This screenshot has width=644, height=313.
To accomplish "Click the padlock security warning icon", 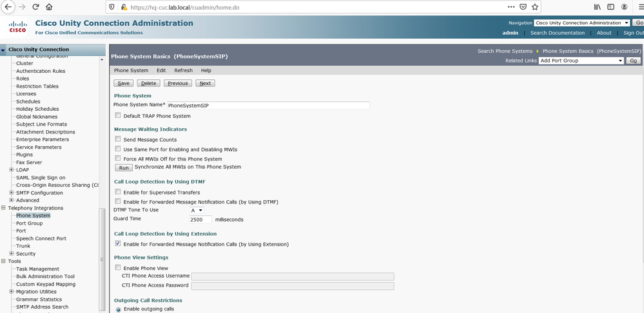I will (x=124, y=7).
